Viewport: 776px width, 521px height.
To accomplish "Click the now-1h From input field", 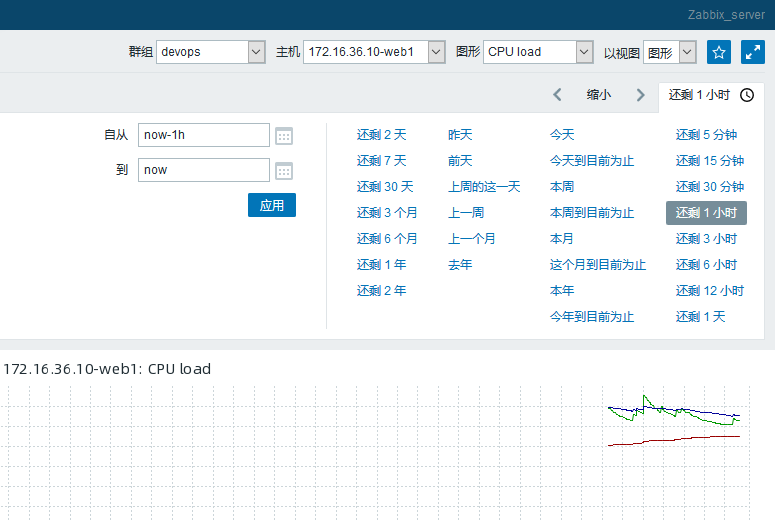I will click(x=204, y=135).
